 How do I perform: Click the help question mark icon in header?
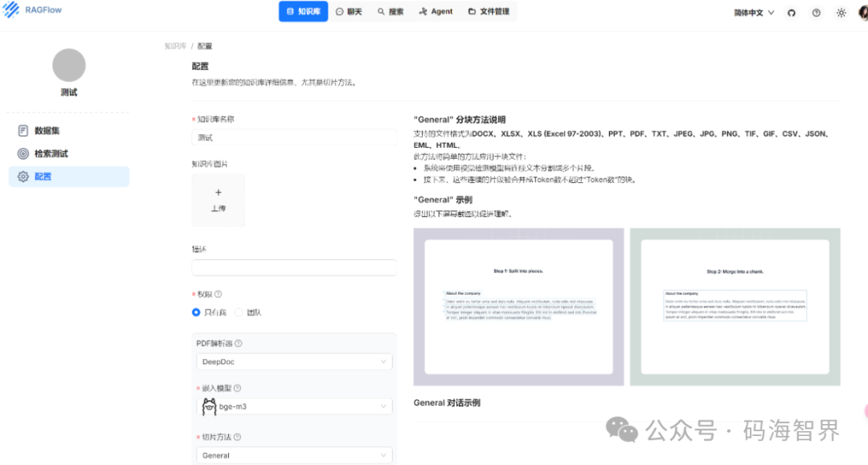[817, 13]
